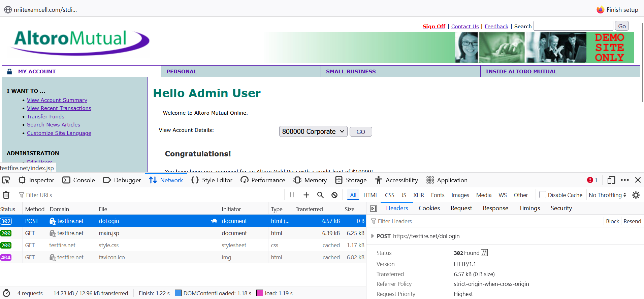Image resolution: width=644 pixels, height=299 pixels.
Task: Filter requests by XHR
Action: click(x=419, y=195)
